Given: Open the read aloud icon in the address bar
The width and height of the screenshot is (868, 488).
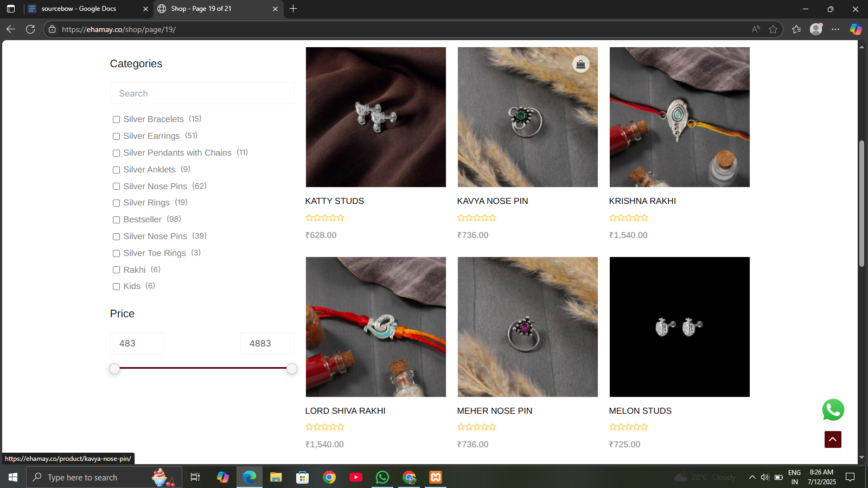Looking at the screenshot, I should click(756, 29).
